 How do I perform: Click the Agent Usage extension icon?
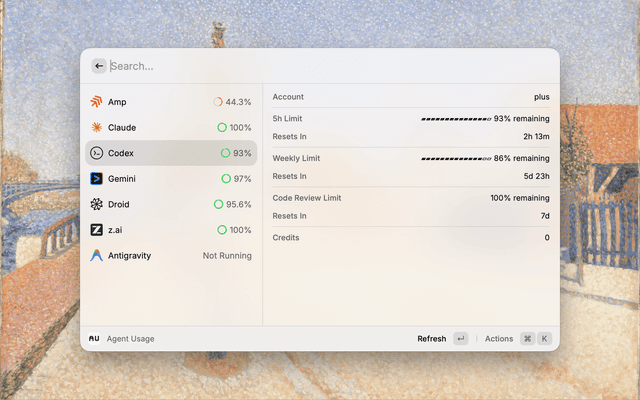94,339
